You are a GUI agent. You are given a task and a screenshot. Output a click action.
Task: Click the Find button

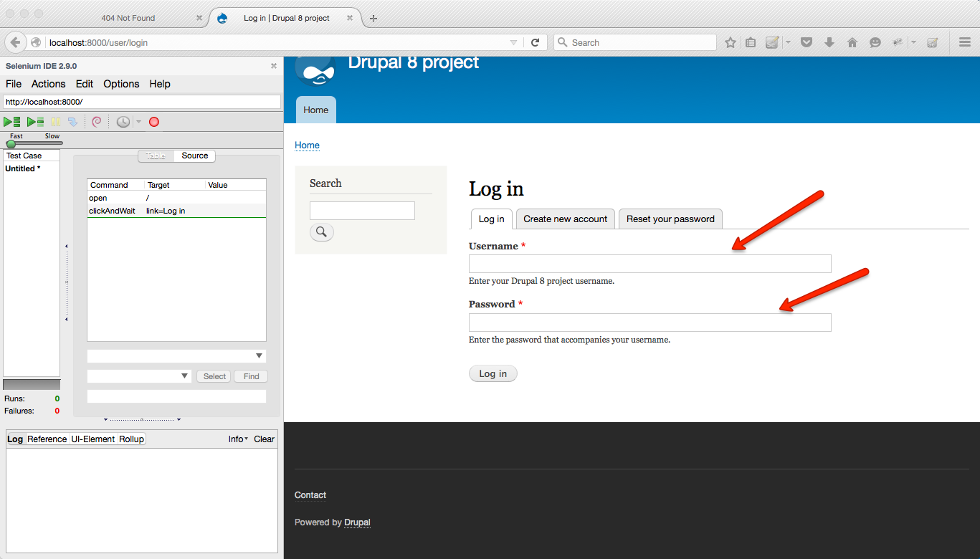point(252,376)
